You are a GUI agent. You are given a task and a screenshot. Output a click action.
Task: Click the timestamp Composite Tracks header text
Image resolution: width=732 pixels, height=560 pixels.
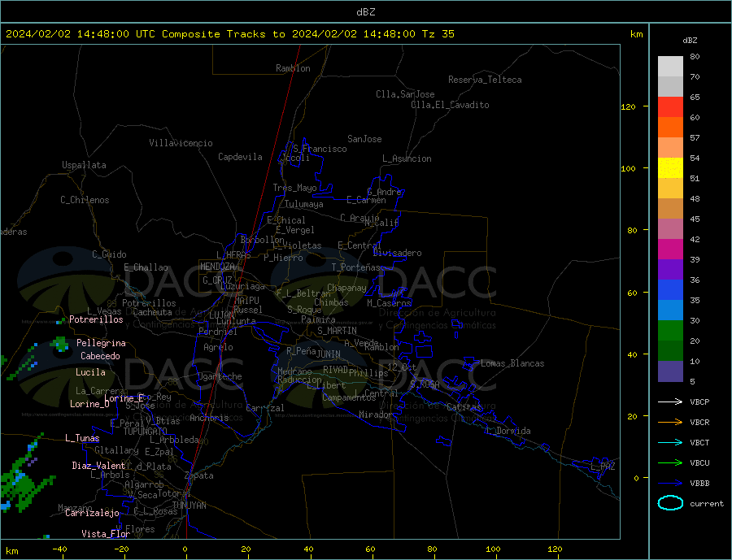click(x=229, y=33)
